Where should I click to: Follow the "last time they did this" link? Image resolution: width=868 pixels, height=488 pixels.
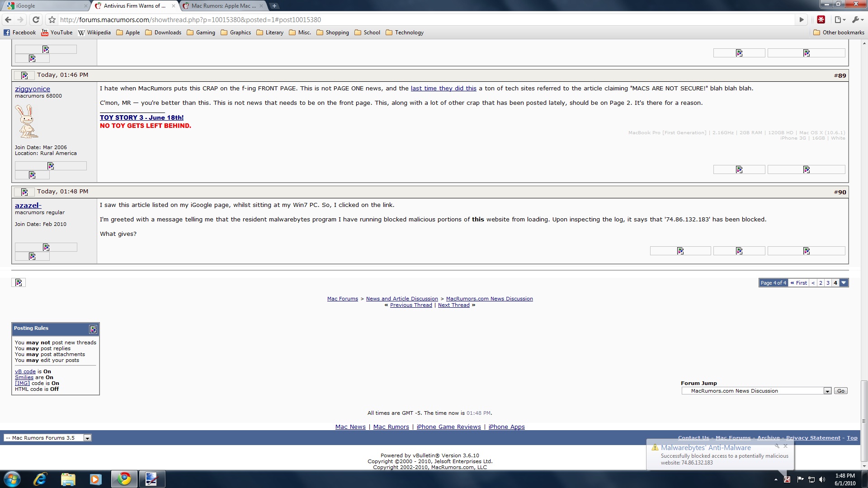443,89
